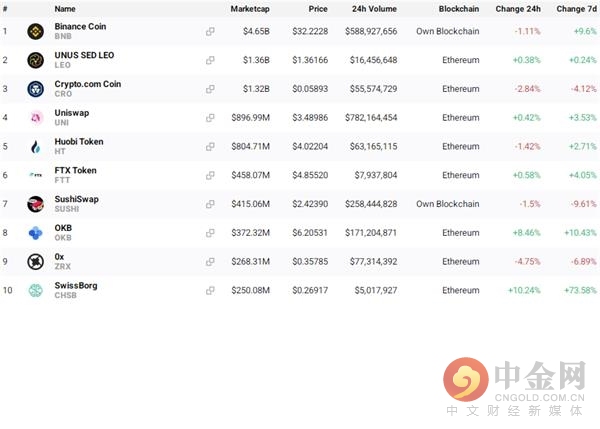Sort by the Price column header

[x=318, y=9]
